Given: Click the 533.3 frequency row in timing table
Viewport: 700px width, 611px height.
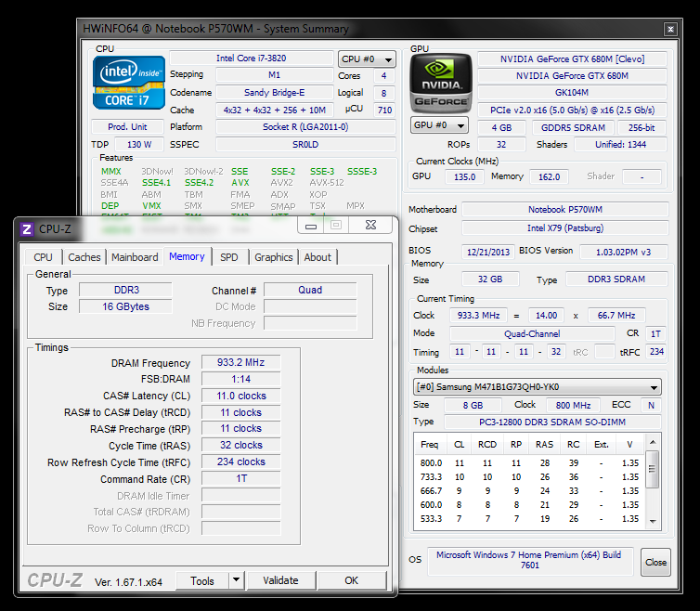Looking at the screenshot, I should pos(530,518).
